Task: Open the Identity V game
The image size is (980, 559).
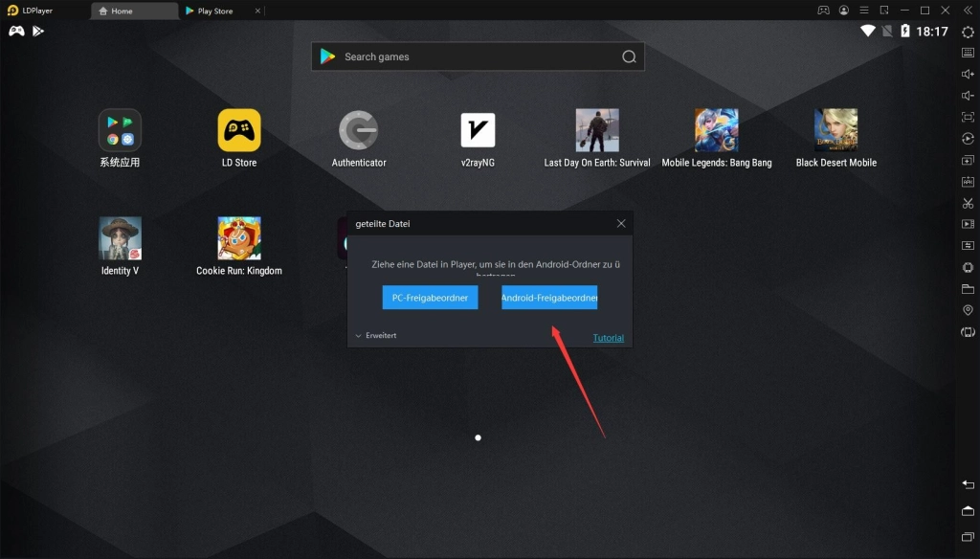Action: tap(120, 246)
